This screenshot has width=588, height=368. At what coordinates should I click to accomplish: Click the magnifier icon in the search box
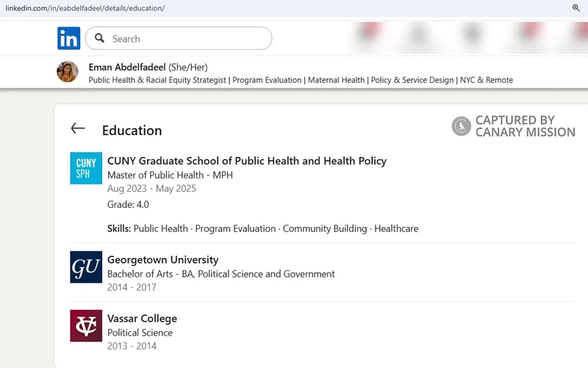click(100, 38)
